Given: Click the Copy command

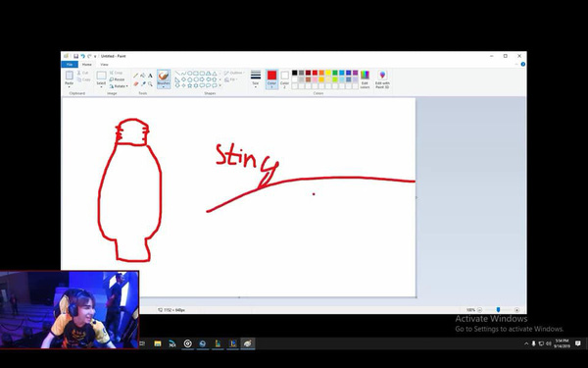Looking at the screenshot, I should (84, 79).
